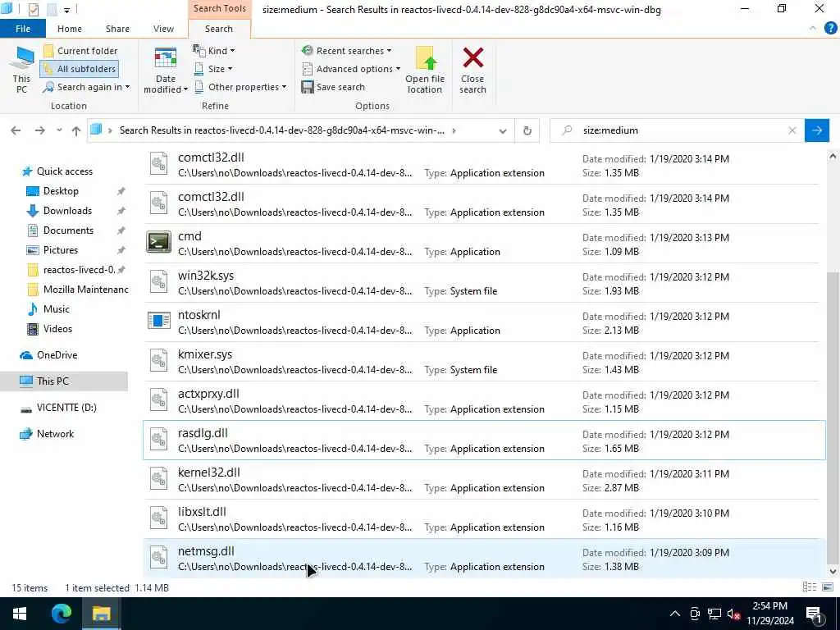The width and height of the screenshot is (840, 630).
Task: Select actxprxy.dll file icon
Action: pyautogui.click(x=158, y=399)
